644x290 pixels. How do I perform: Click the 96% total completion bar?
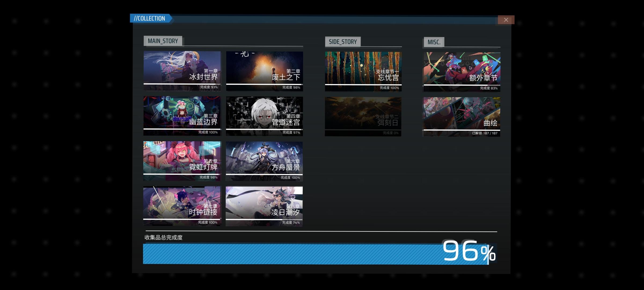pyautogui.click(x=320, y=254)
